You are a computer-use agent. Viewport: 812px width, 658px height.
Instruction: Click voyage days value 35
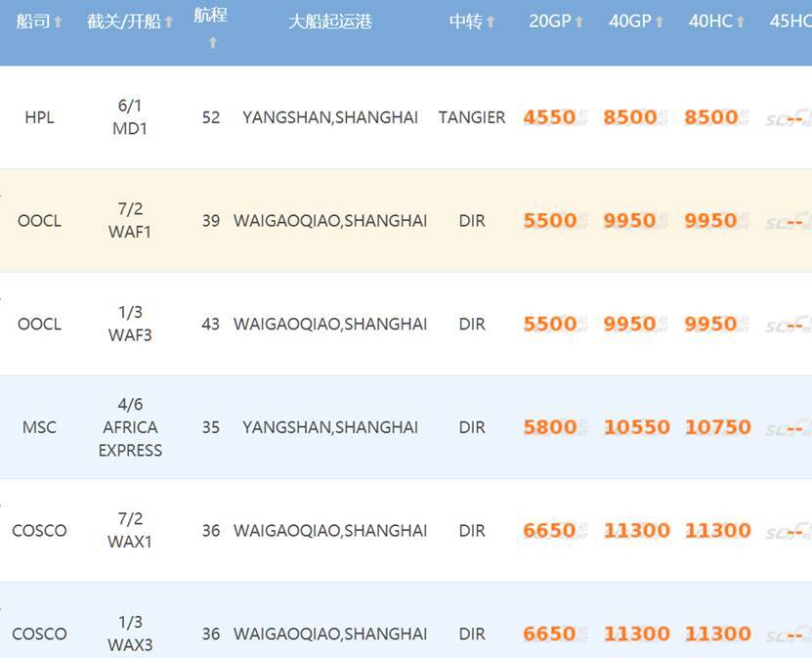pyautogui.click(x=211, y=427)
